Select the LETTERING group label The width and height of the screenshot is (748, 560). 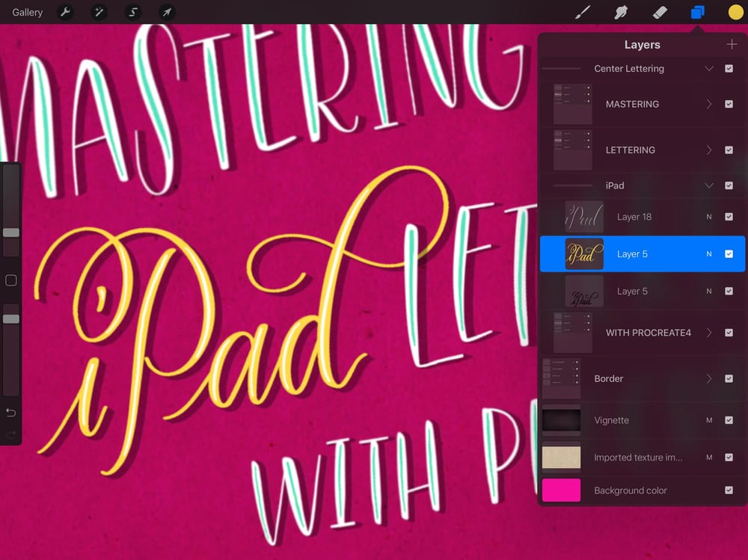coord(630,150)
